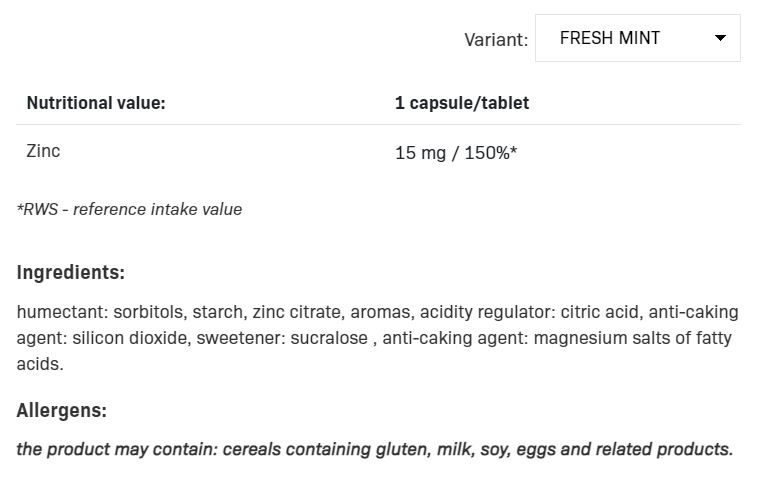The height and width of the screenshot is (481, 757).
Task: Click the RWS reference intake value footnote
Action: point(129,209)
